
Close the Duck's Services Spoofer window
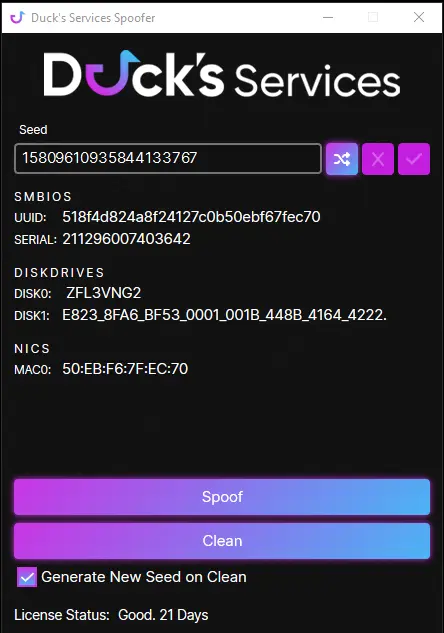(419, 17)
